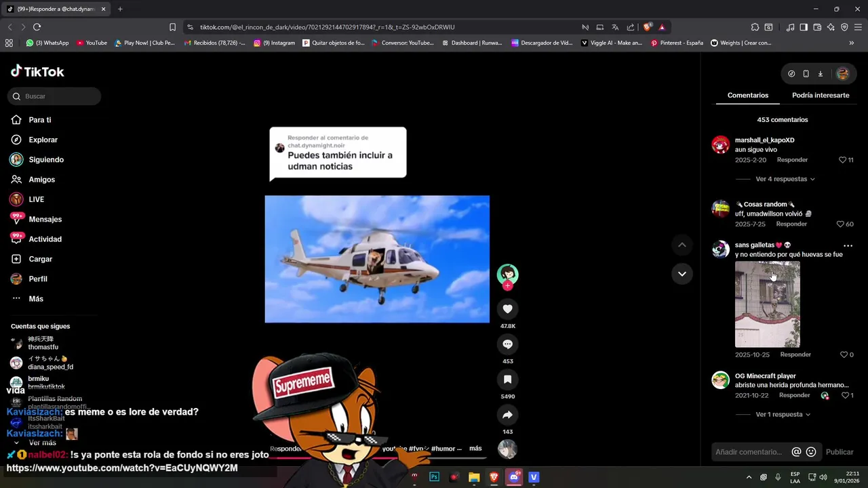Viewport: 868px width, 488px height.
Task: Open the diana_speed_fd followed account
Action: (41, 363)
